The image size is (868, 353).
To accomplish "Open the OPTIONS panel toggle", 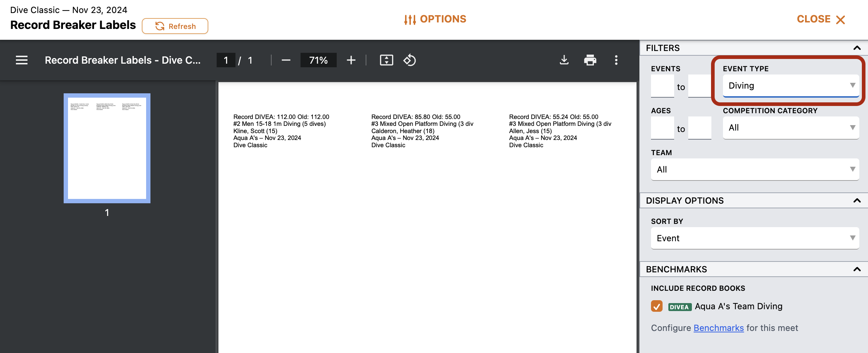I will click(x=435, y=19).
